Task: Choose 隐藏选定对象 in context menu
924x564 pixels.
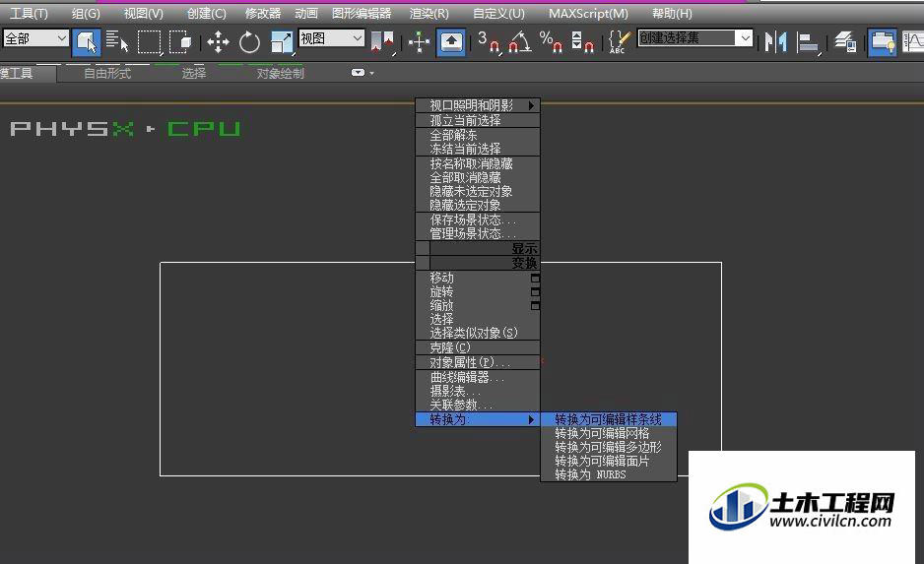Action: coord(478,205)
